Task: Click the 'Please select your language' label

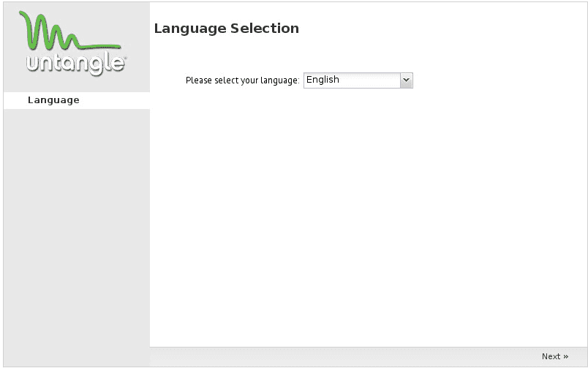Action: click(x=242, y=80)
